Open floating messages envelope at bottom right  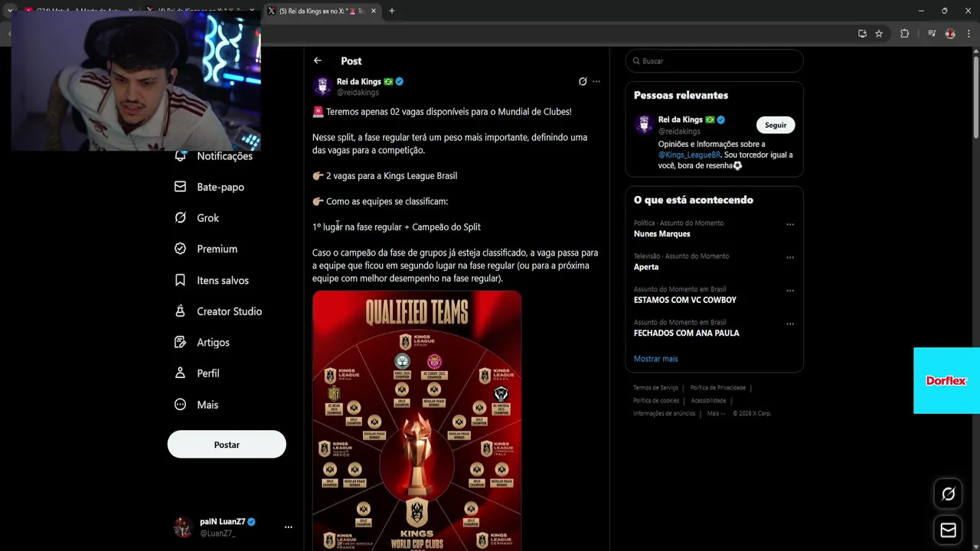[948, 530]
